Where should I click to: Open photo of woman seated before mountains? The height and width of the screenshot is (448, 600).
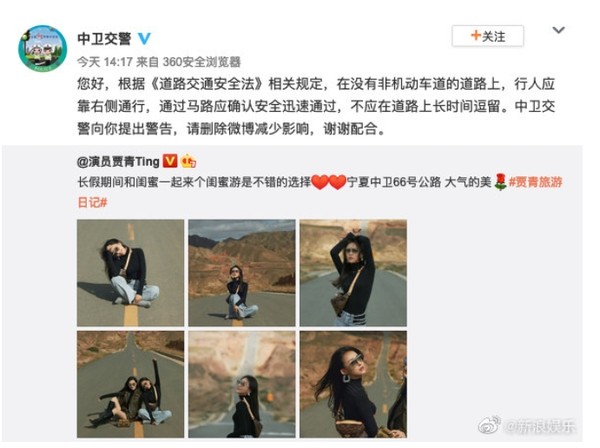pyautogui.click(x=242, y=273)
